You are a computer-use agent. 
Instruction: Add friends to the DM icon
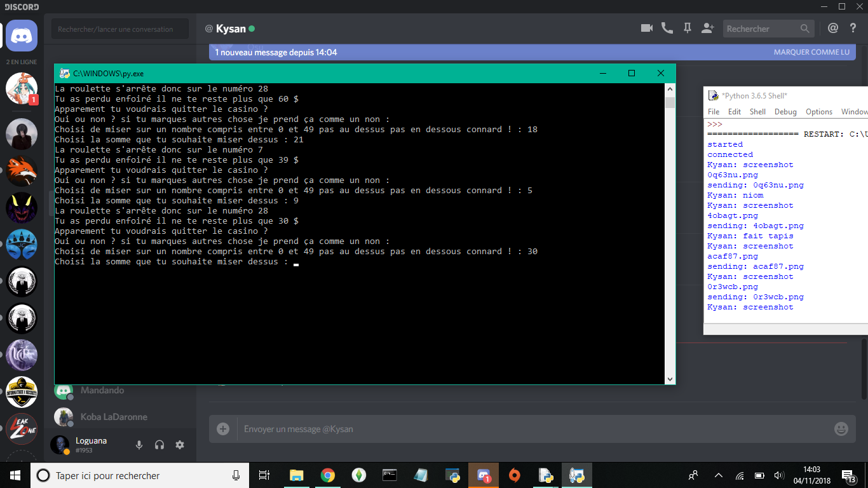707,28
